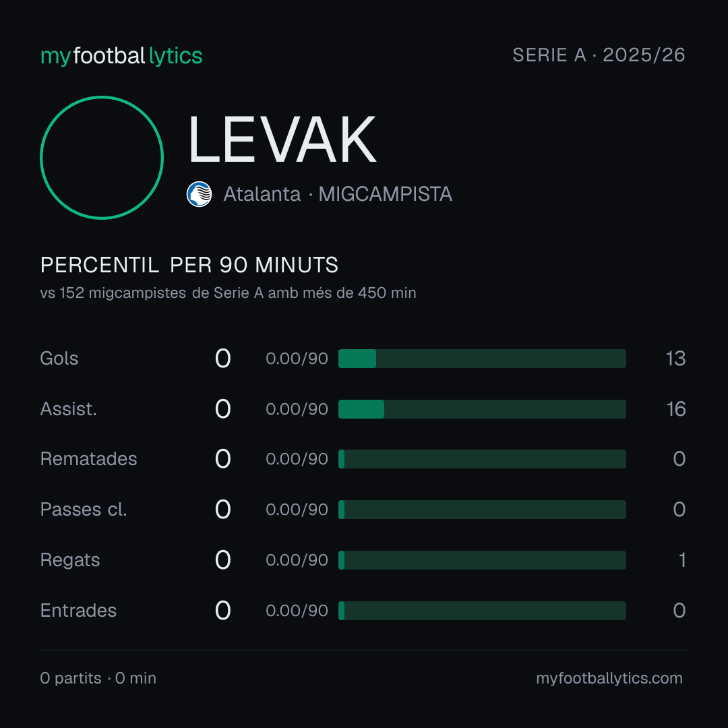The image size is (728, 728).
Task: Click the Assist. percentile value 16
Action: (676, 409)
